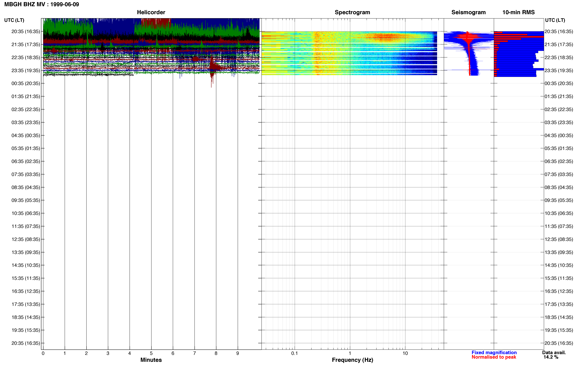Click the left '08:35 (04:35)' time label
Viewport: 588px width, 368px height.
[26, 187]
